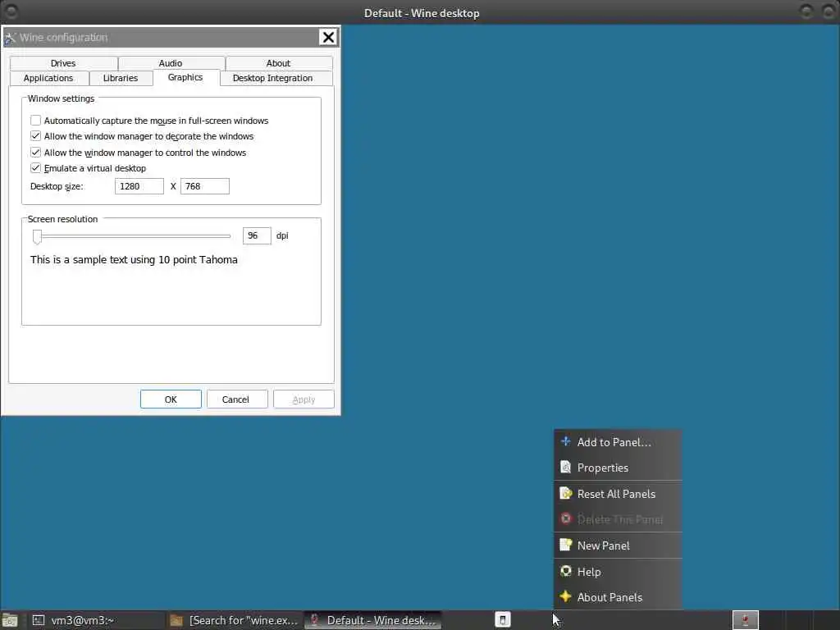Viewport: 840px width, 630px height.
Task: Switch to the Audio tab
Action: tap(171, 63)
